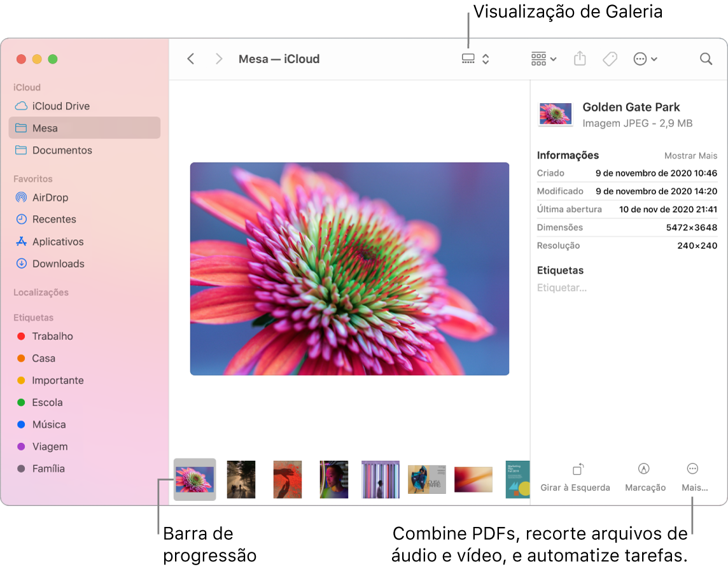Click the Etiquetar field under Etiquetas
The width and height of the screenshot is (728, 569).
(563, 287)
